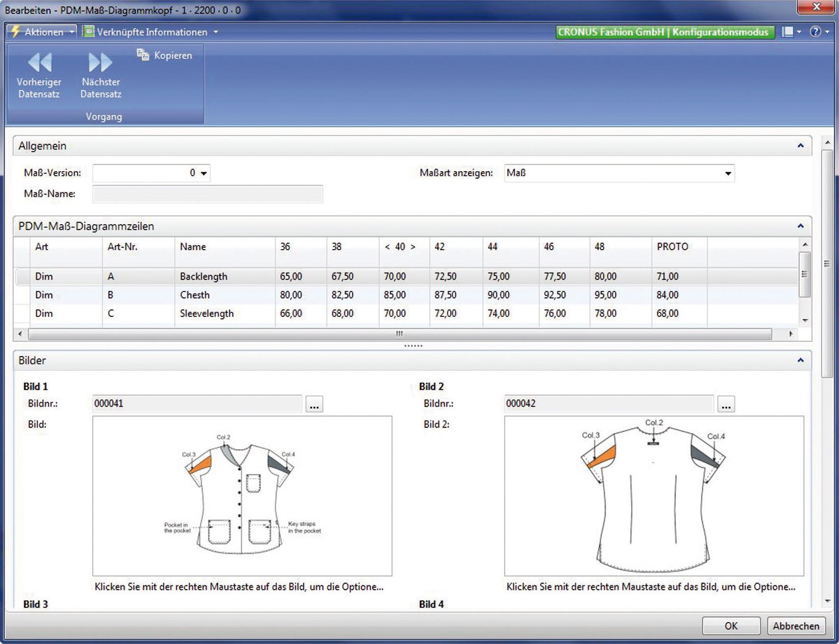Click Art-Nr. cell B
The width and height of the screenshot is (839, 644).
point(139,294)
